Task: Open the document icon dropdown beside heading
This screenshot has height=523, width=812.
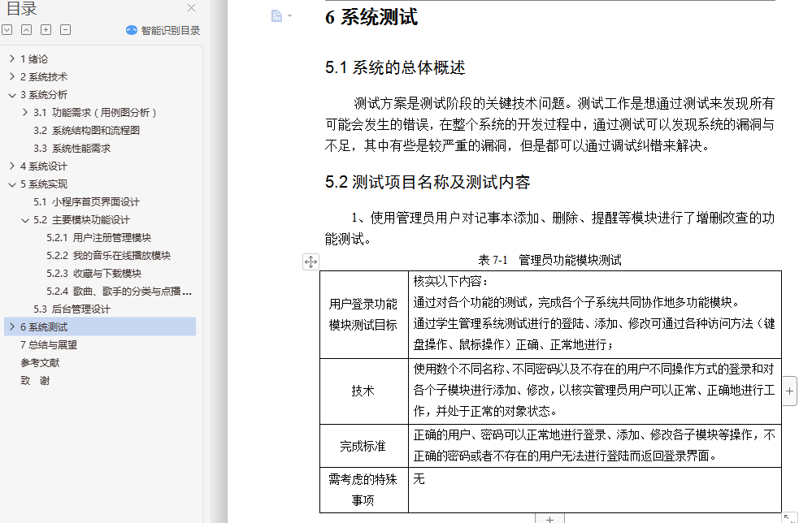Action: (289, 16)
